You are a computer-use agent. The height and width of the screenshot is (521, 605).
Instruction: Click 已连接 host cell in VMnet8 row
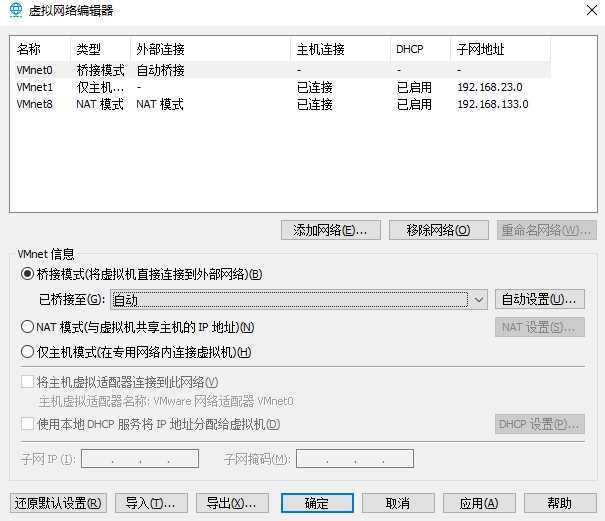click(314, 104)
